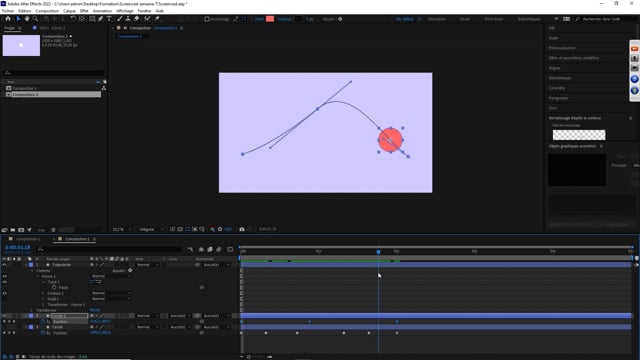Open the Composition menu
The height and width of the screenshot is (360, 640).
coord(47,11)
